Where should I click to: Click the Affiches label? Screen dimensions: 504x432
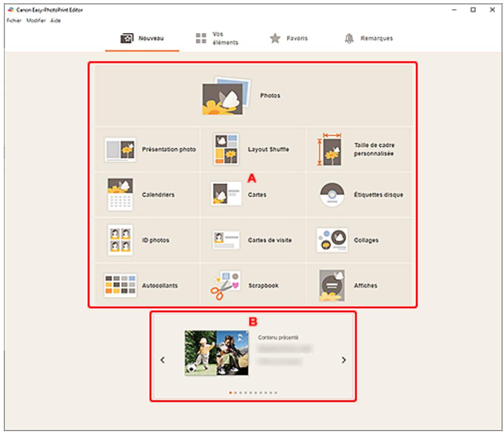365,286
